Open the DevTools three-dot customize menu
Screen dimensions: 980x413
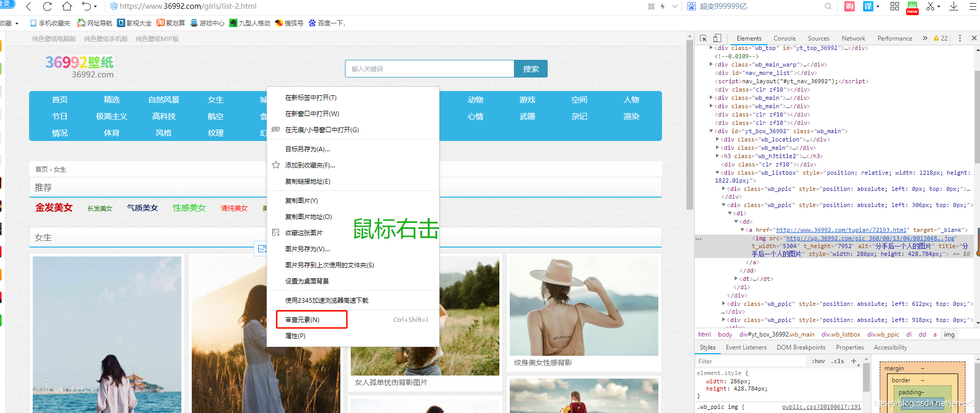pyautogui.click(x=960, y=38)
